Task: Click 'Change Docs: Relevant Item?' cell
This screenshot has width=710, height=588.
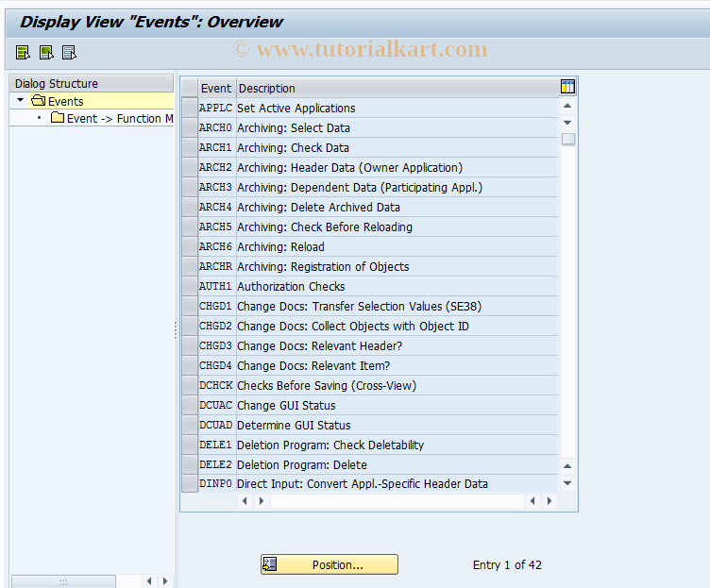Action: [397, 365]
